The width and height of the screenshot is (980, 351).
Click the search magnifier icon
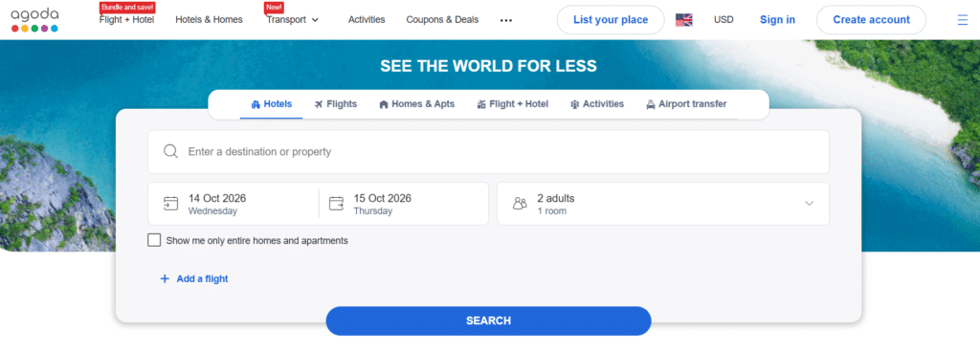pos(170,152)
